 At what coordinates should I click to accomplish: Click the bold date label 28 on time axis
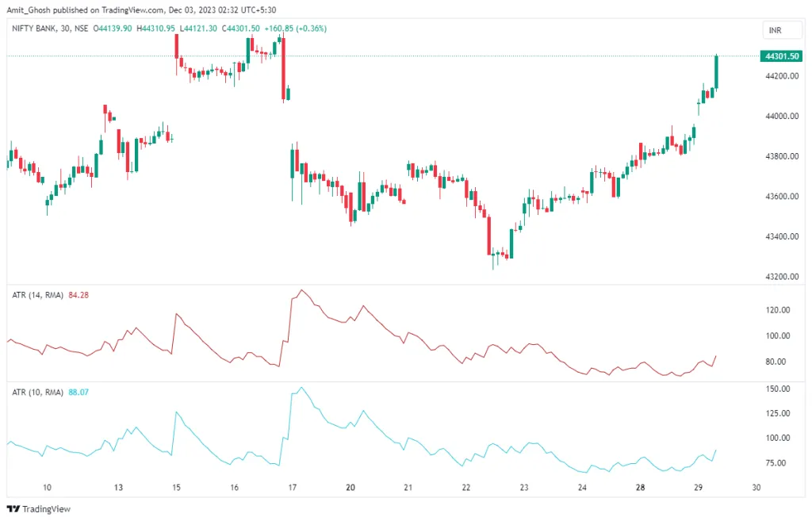[640, 488]
